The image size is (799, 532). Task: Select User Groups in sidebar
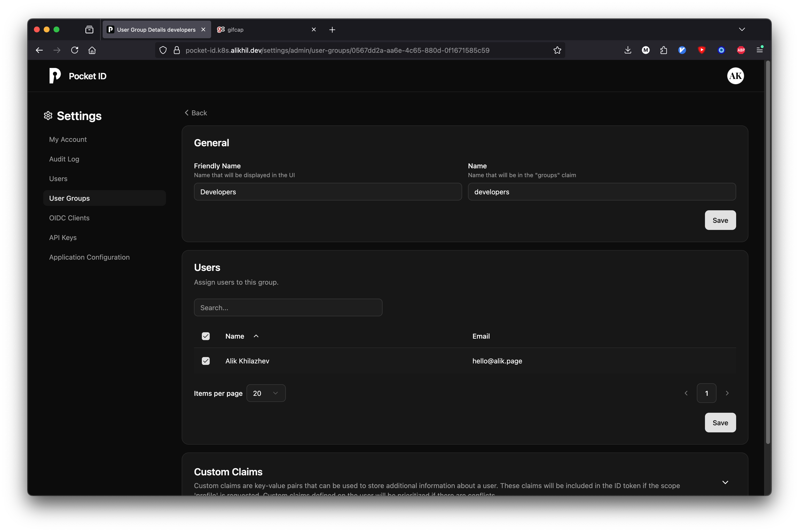(104, 198)
